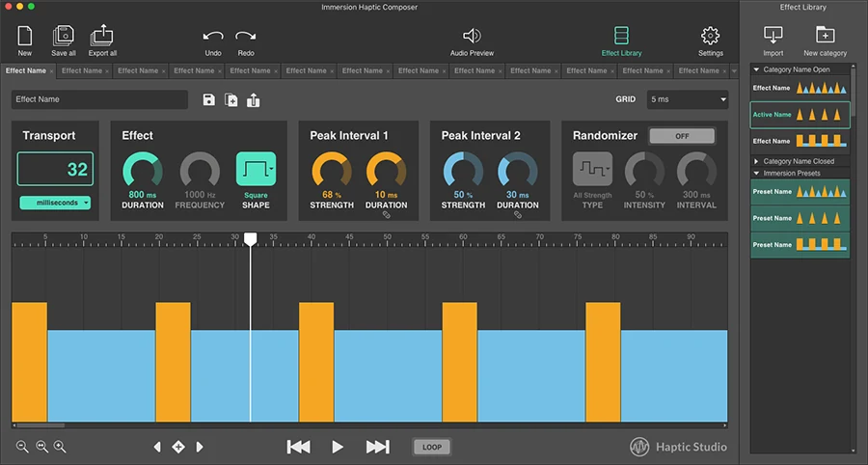The width and height of the screenshot is (868, 465).
Task: Open Settings gear icon
Action: click(710, 36)
